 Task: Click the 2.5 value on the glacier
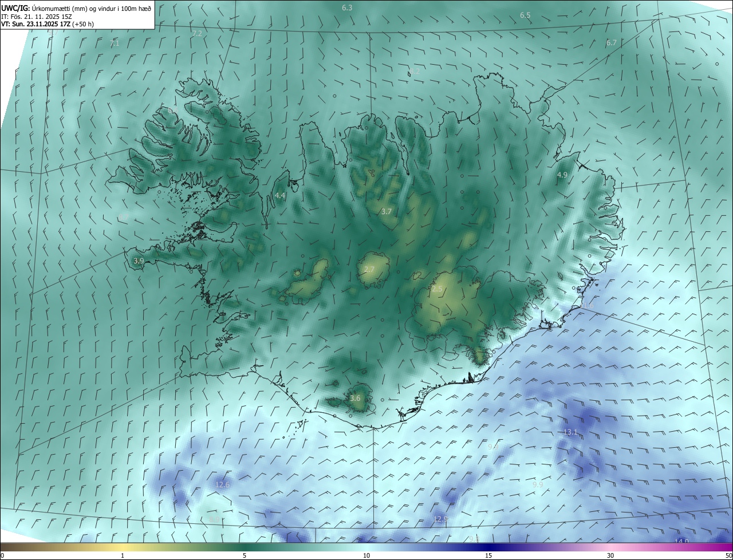437,289
